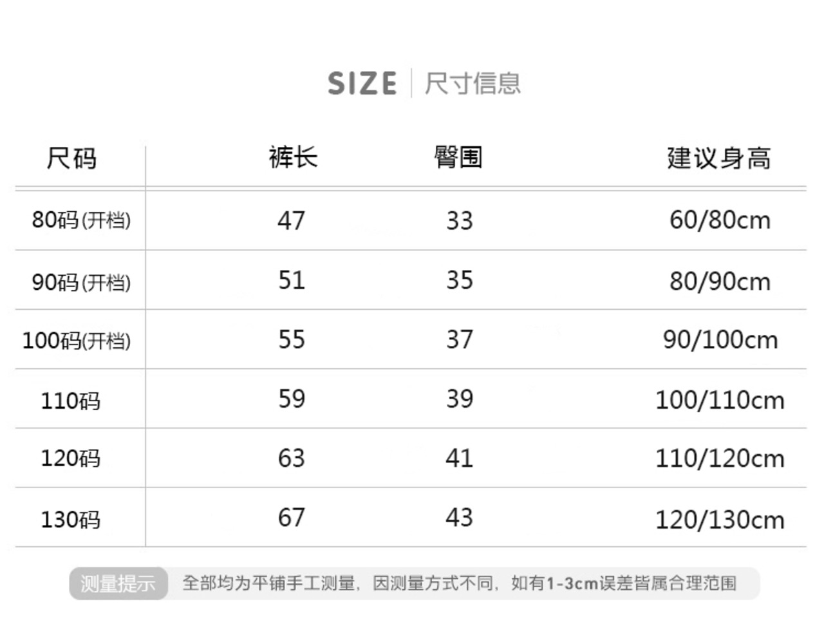Image resolution: width=824 pixels, height=644 pixels.
Task: Select the 80码(开档) row label
Action: coord(81,220)
